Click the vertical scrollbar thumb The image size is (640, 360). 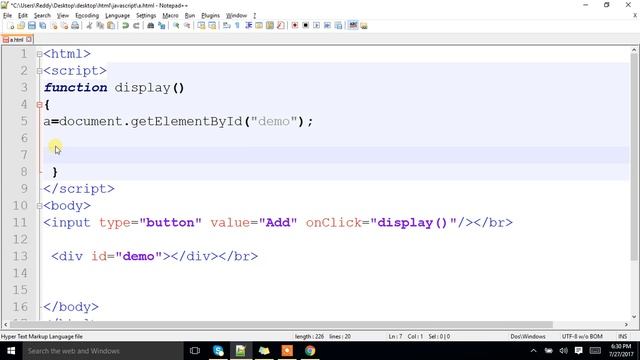634,156
